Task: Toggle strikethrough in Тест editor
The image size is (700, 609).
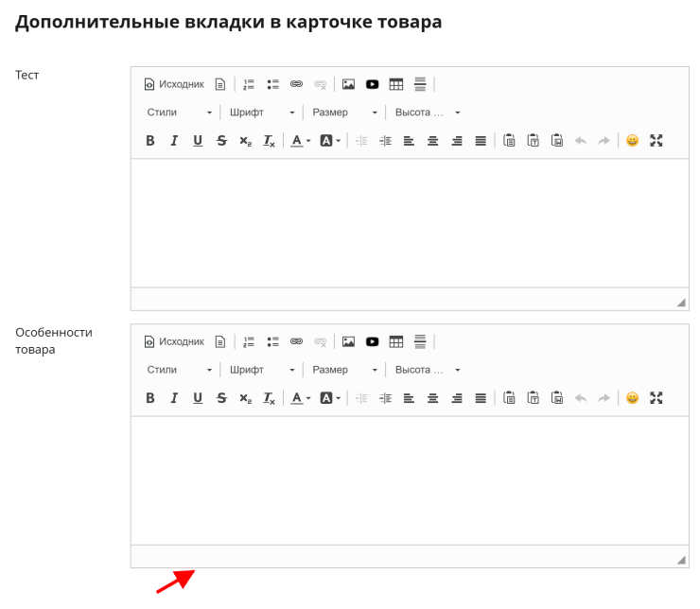Action: click(x=222, y=141)
